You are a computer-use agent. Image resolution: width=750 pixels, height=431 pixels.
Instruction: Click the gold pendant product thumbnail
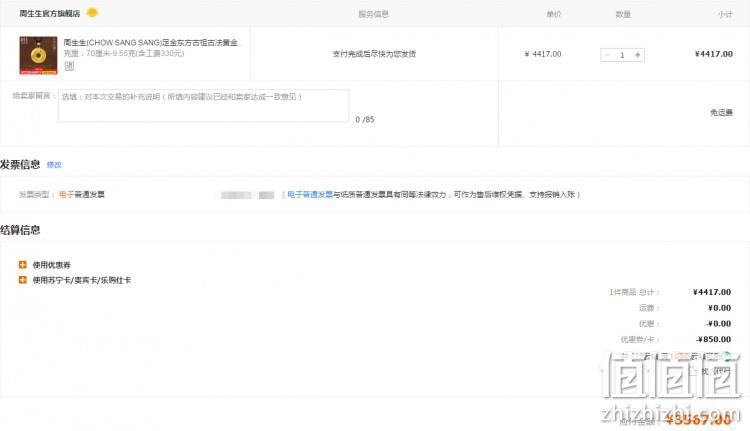(x=38, y=55)
